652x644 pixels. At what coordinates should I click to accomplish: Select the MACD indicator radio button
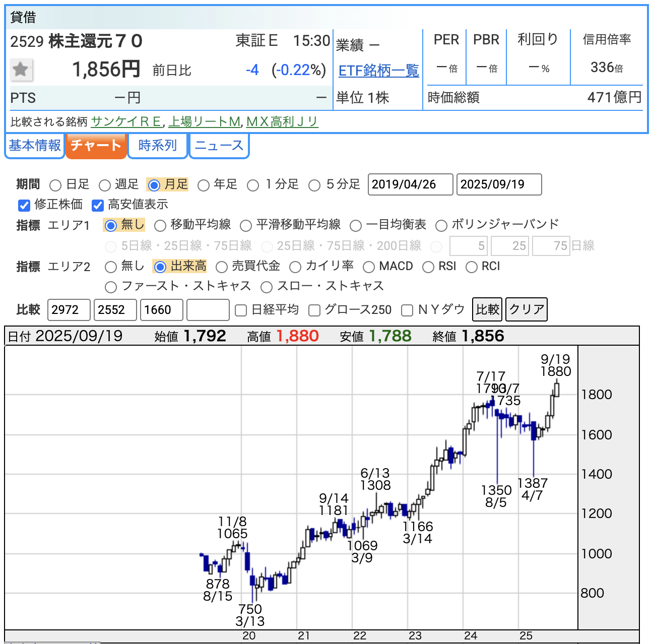[x=369, y=267]
